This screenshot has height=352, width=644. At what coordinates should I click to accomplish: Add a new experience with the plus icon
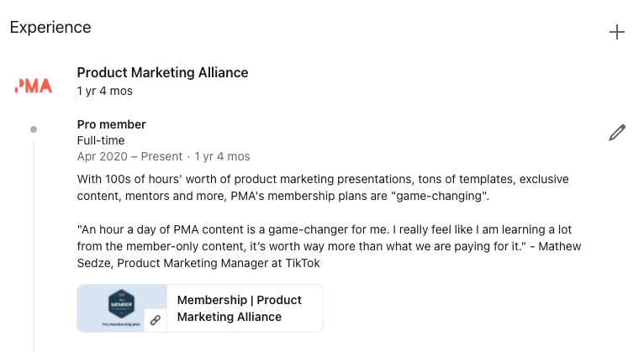point(616,32)
